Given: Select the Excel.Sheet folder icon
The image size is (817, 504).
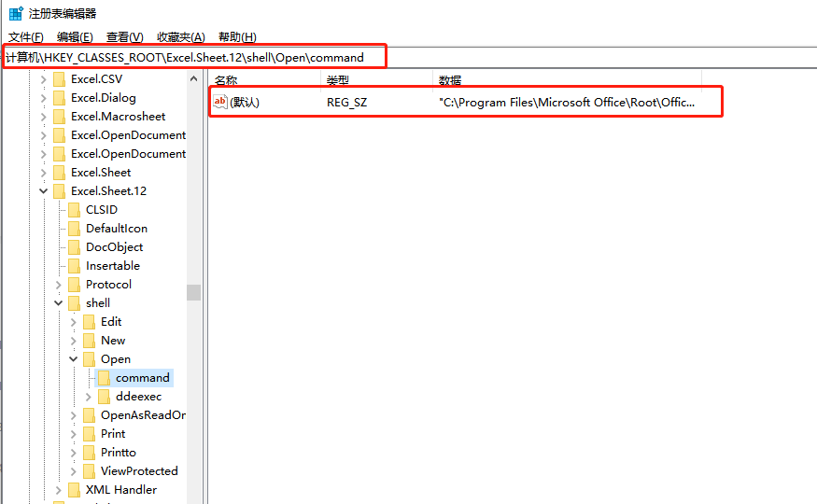Looking at the screenshot, I should point(60,173).
